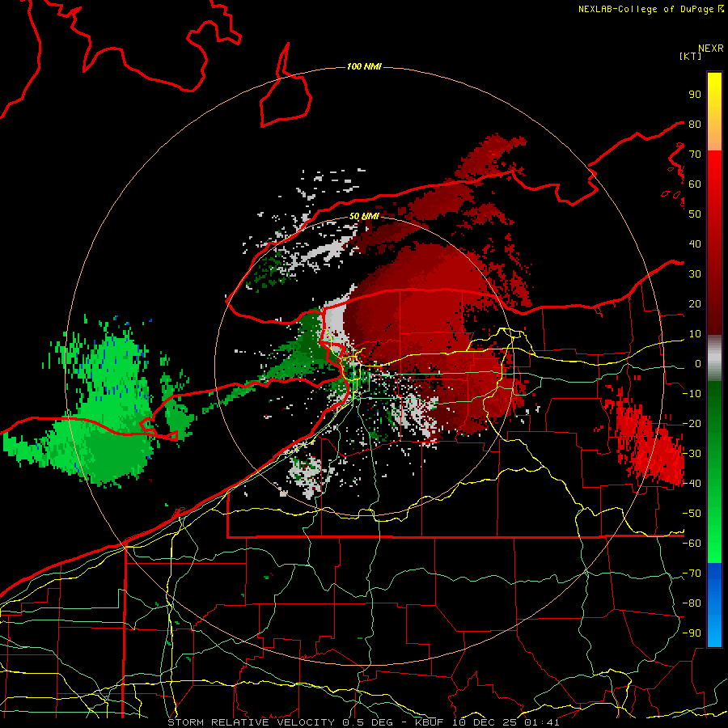The height and width of the screenshot is (728, 728).
Task: Click the 100 NMI range ring label
Action: point(364,66)
